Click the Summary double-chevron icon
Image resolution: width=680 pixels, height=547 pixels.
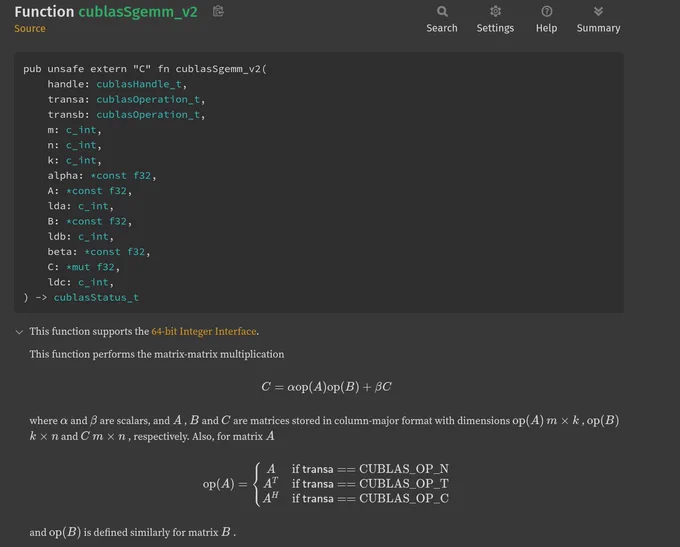pyautogui.click(x=598, y=11)
